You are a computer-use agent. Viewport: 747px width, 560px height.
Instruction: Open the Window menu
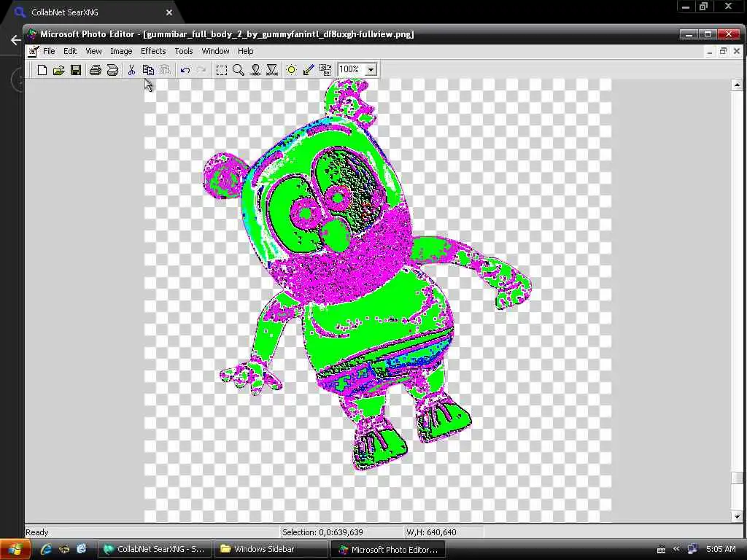[x=215, y=51]
